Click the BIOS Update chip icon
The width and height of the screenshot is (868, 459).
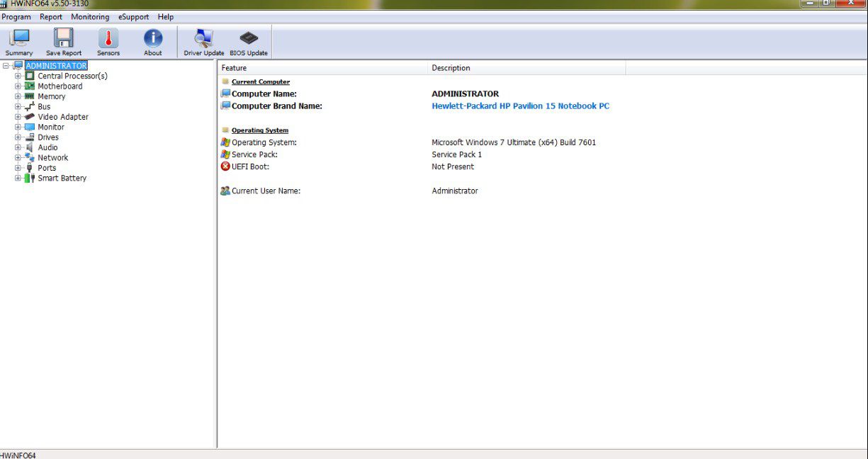pos(249,42)
